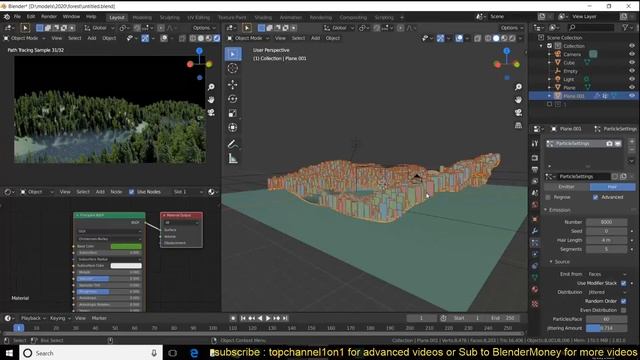Open Global orientation dropdown in main viewport
Screen dimensions: 640x360
click(339, 28)
